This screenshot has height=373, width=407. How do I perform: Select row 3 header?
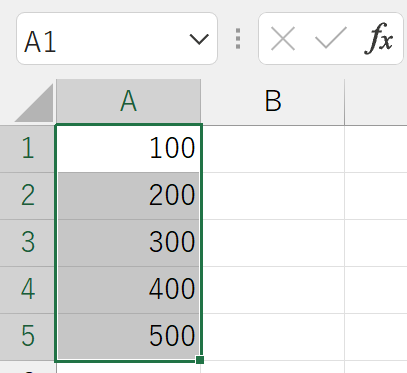[27, 243]
